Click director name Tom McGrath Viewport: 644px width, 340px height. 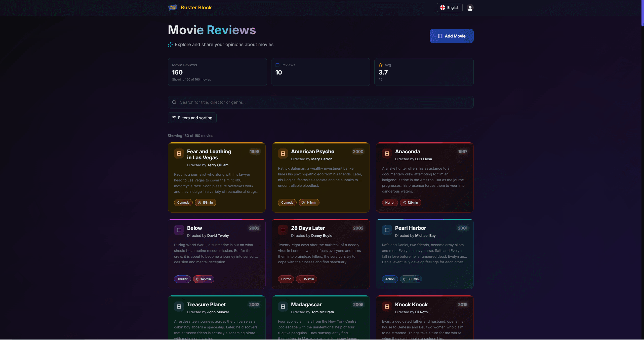coord(323,312)
